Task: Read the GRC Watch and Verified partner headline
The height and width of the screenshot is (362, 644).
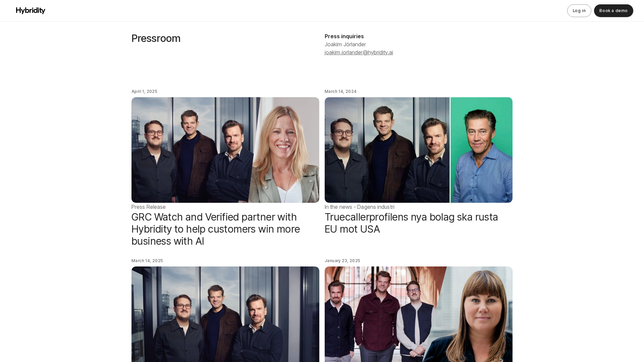Action: (x=216, y=229)
